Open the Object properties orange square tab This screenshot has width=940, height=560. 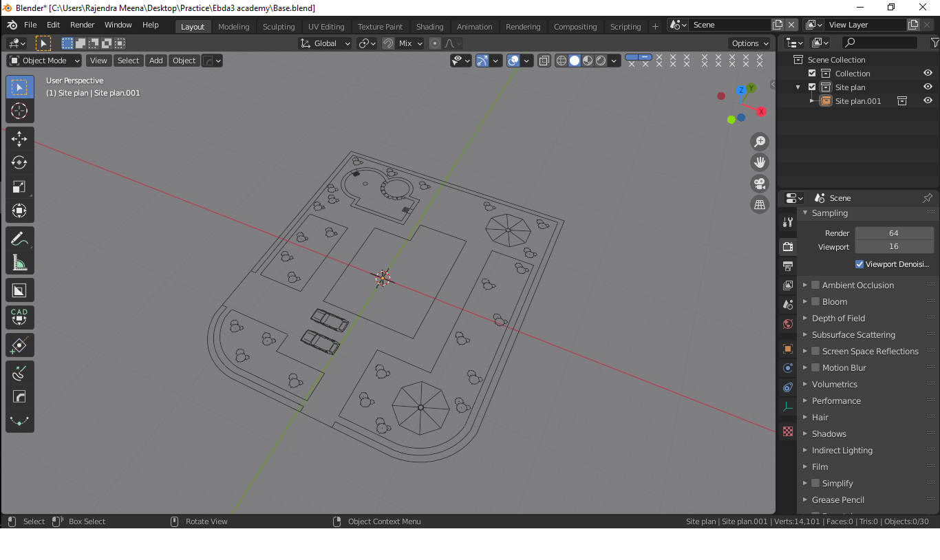[788, 349]
